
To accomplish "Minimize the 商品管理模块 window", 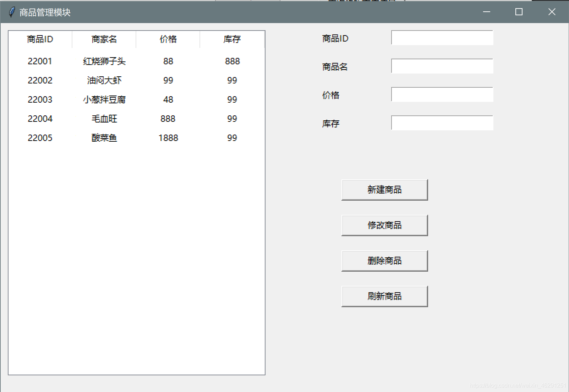I will click(x=487, y=12).
